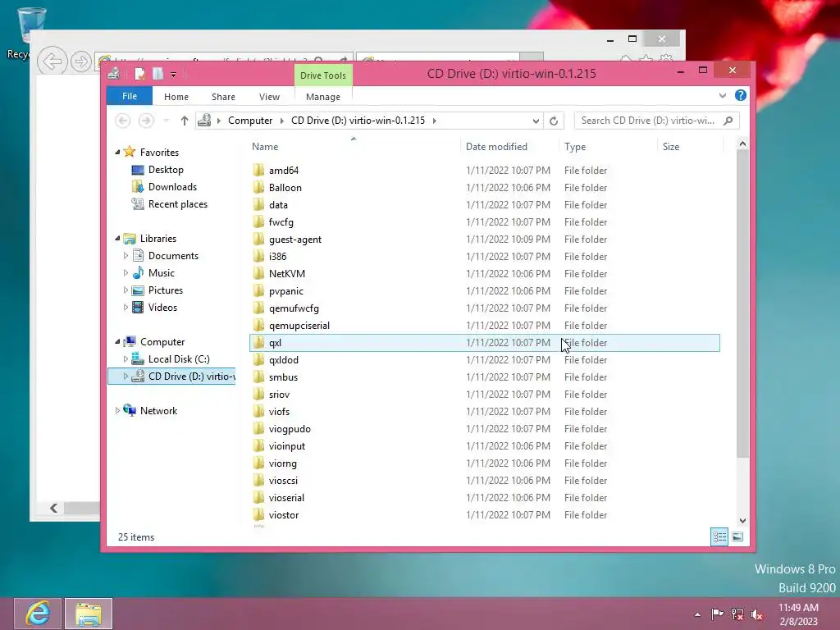Open Action Center flag icon in tray
840x630 pixels.
click(717, 614)
